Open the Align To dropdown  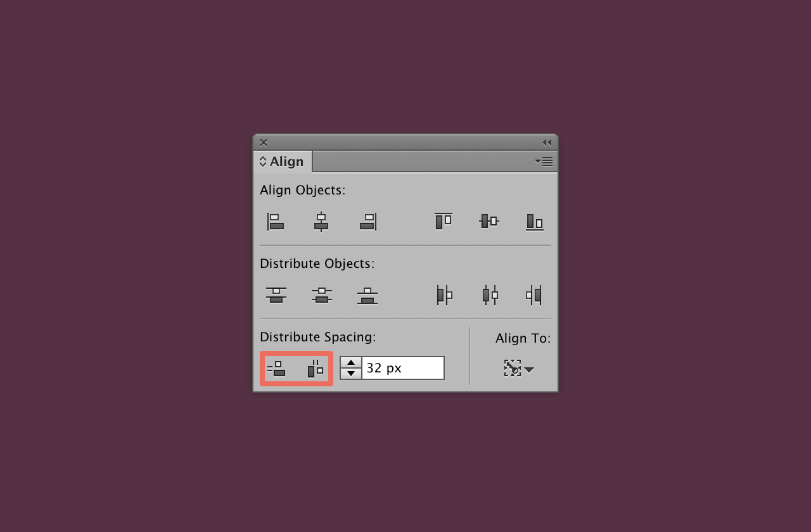[x=520, y=369]
